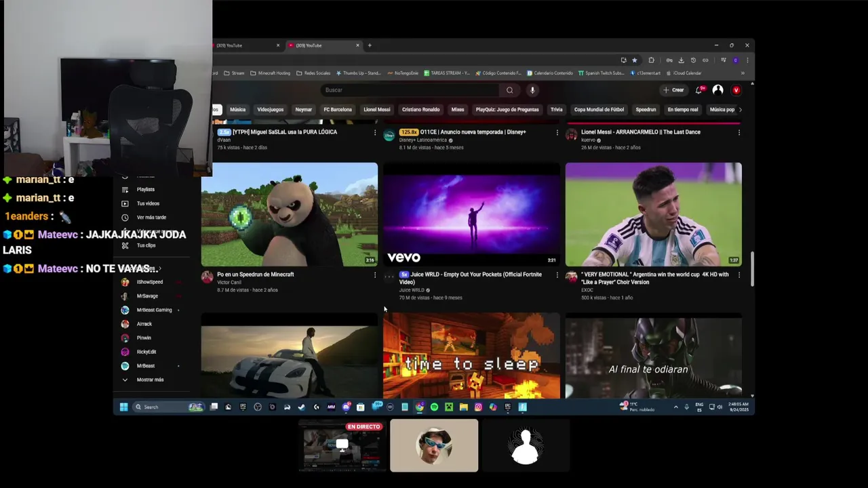This screenshot has height=488, width=868.
Task: Click the YouTube search magnifier button
Action: tap(509, 90)
